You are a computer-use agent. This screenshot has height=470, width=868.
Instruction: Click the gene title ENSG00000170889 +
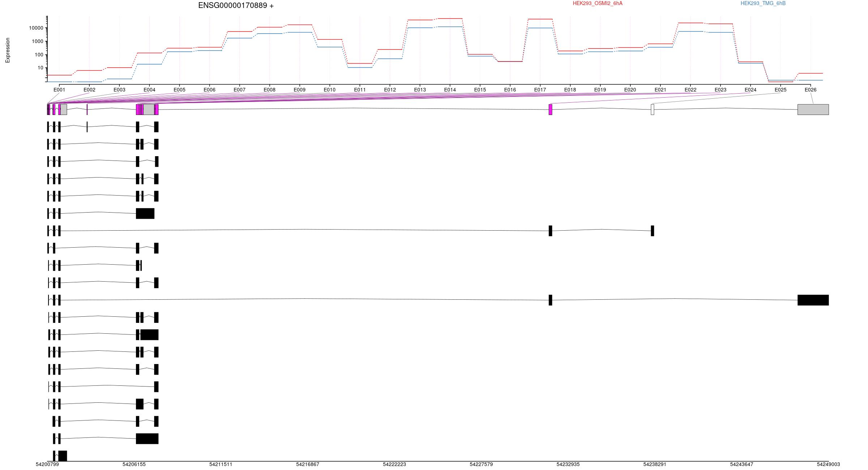[236, 5]
